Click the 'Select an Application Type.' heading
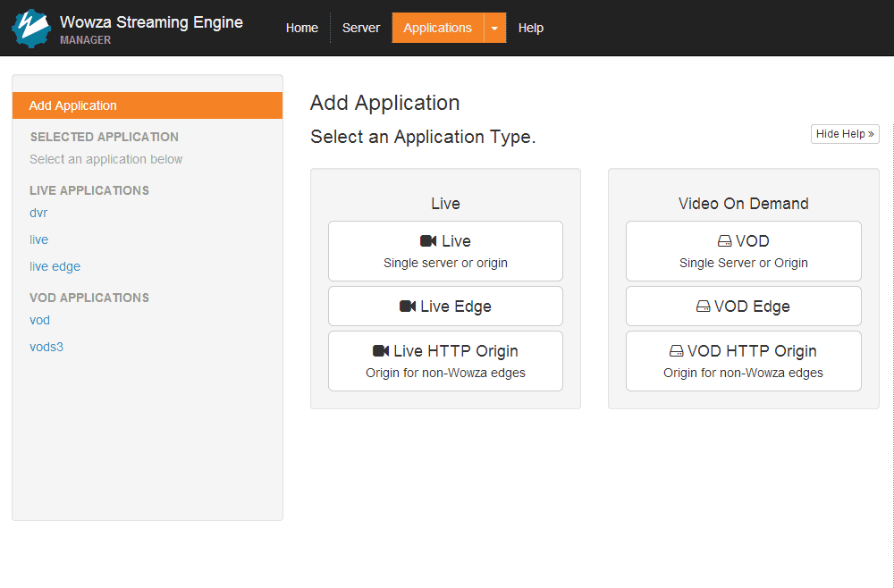 (423, 138)
